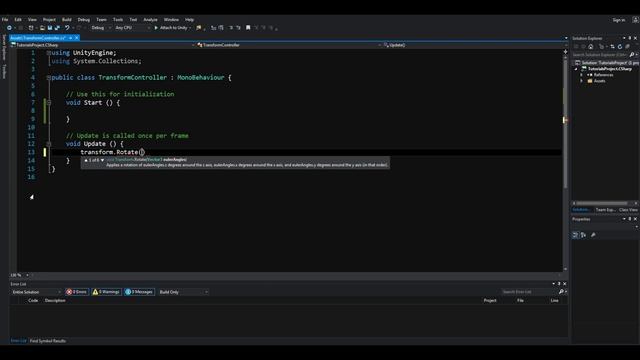This screenshot has width=640, height=360.
Task: Open the Window menu
Action: click(171, 20)
